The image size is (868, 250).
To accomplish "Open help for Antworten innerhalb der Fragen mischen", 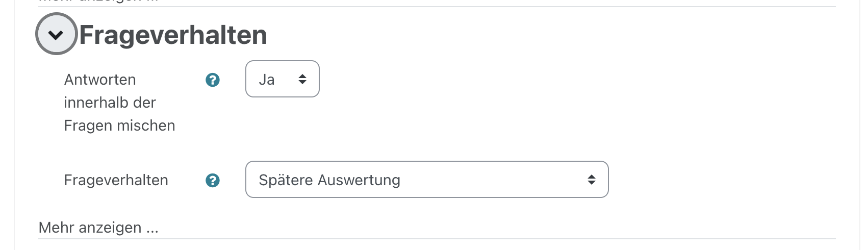I will (213, 80).
